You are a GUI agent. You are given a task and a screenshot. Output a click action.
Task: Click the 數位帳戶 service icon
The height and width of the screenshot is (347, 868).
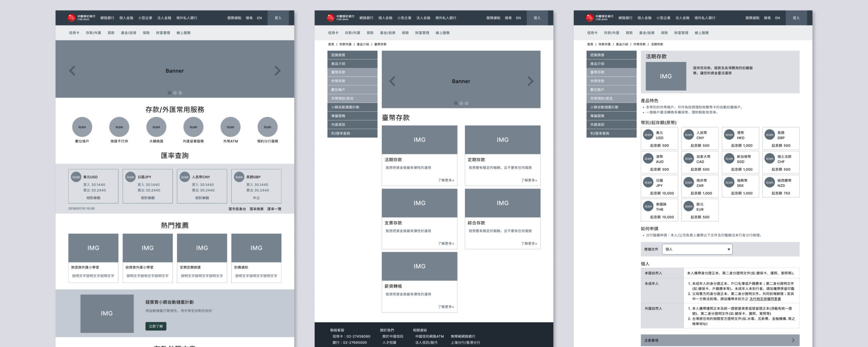82,127
